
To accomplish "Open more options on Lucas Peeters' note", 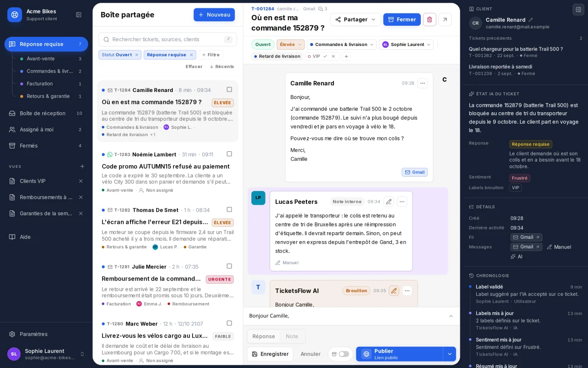I will click(x=402, y=201).
